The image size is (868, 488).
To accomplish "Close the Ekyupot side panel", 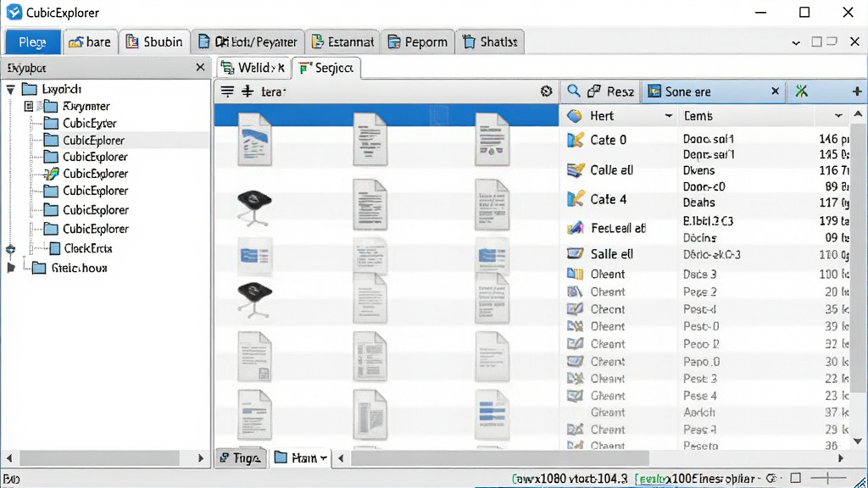I will click(200, 68).
